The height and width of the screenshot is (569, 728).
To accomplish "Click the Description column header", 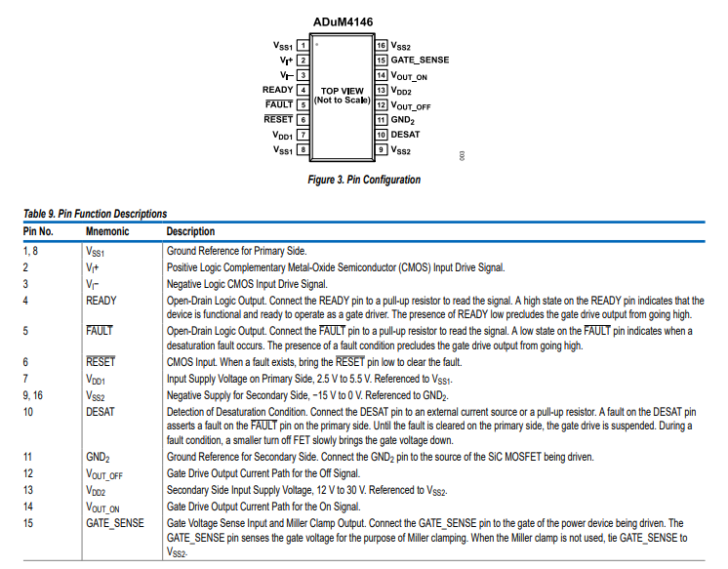I will [x=191, y=231].
